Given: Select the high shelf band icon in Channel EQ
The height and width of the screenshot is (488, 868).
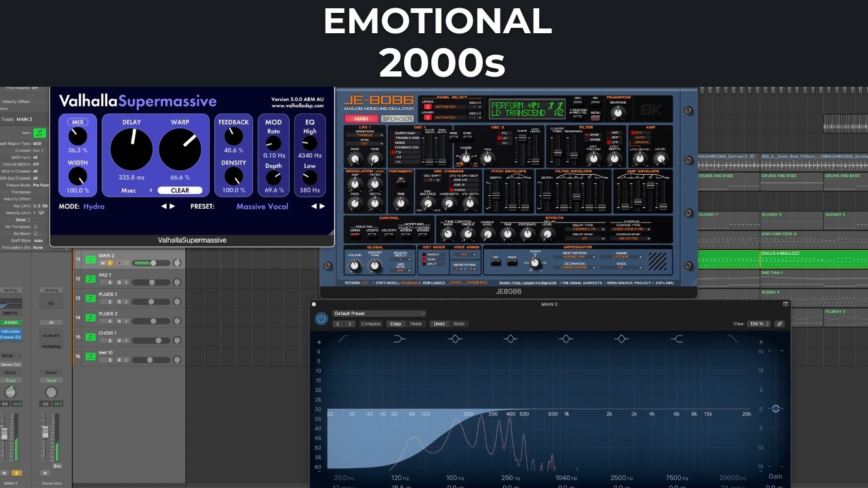Looking at the screenshot, I should (677, 338).
